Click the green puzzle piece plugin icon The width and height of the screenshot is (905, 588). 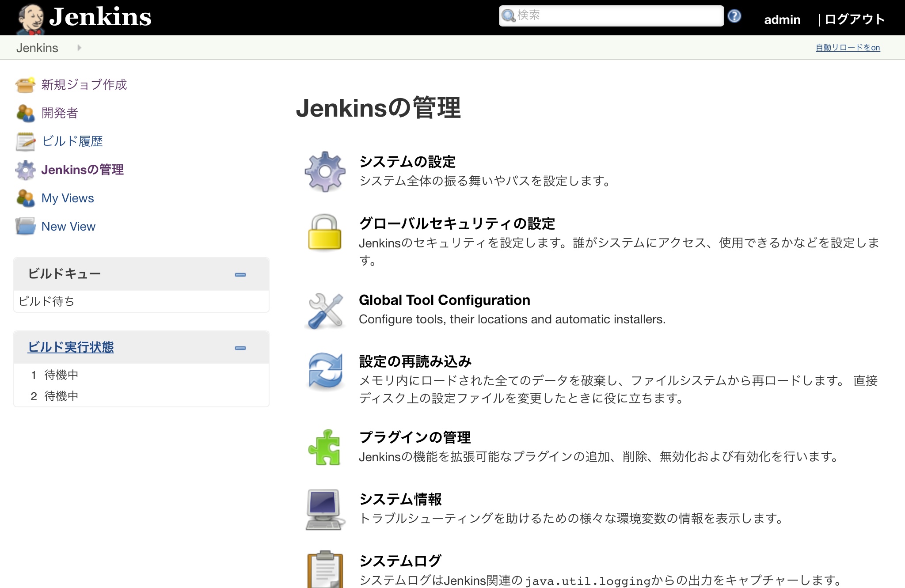point(325,447)
